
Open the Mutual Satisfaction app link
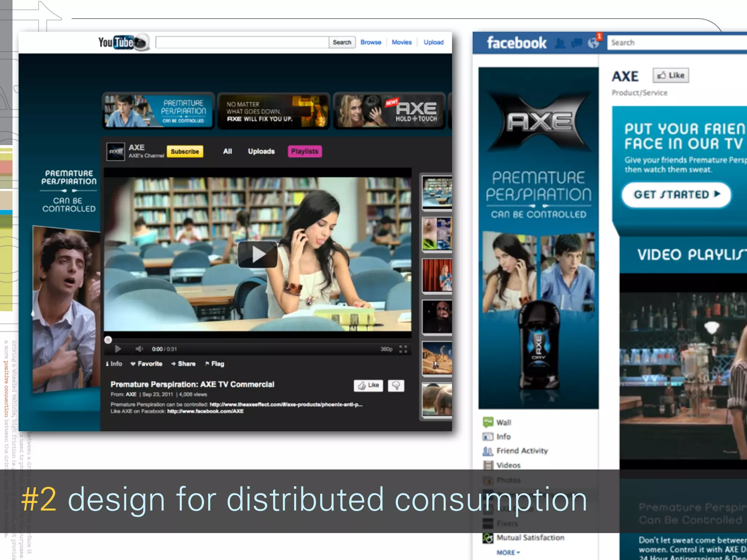tap(523, 538)
